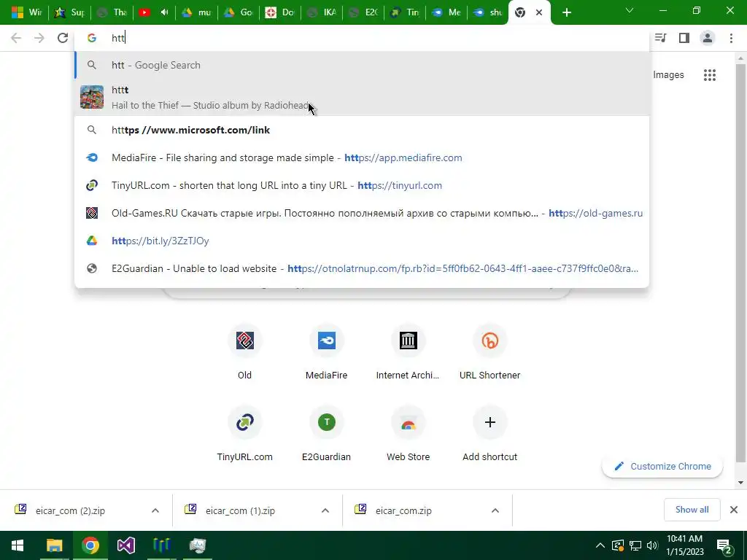The height and width of the screenshot is (560, 747).
Task: Select the bit.ly/3ZzTJOy suggestion
Action: (362, 241)
